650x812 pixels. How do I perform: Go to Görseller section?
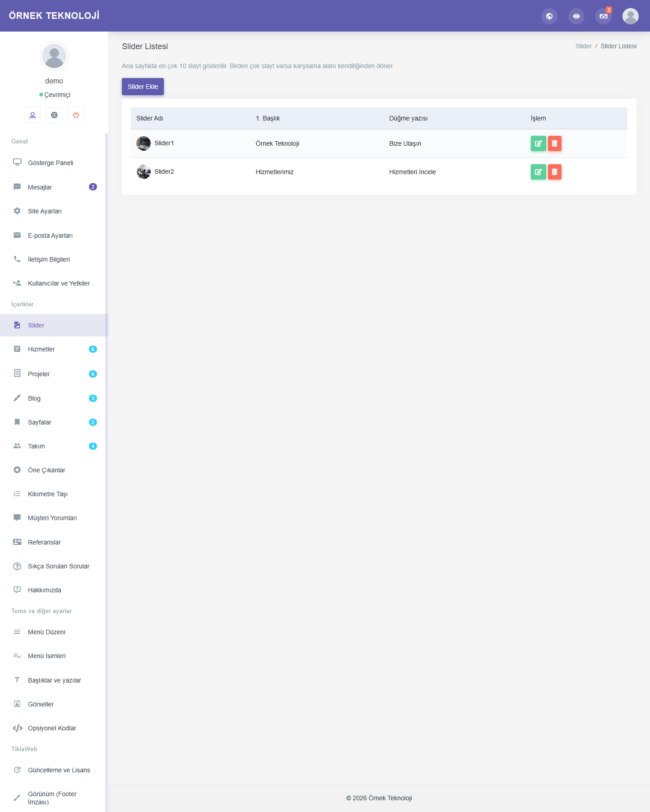click(x=53, y=704)
